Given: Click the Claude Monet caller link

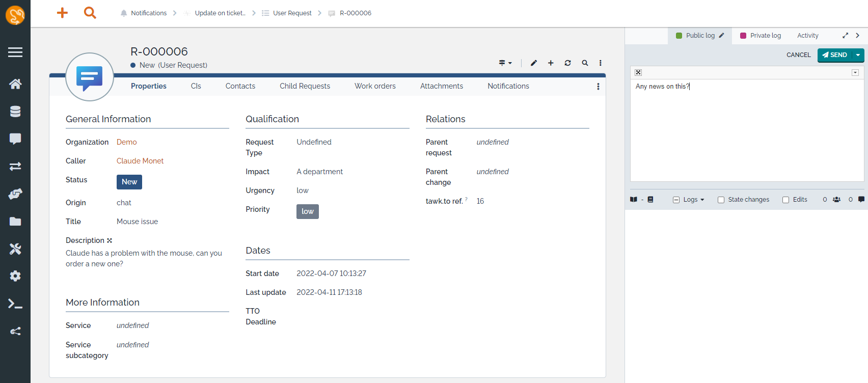Looking at the screenshot, I should tap(140, 161).
